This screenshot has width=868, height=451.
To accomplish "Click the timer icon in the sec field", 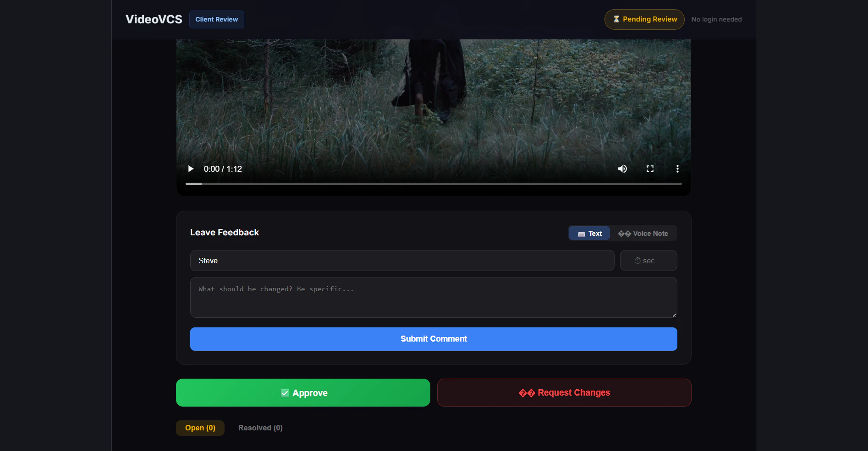I will [637, 261].
